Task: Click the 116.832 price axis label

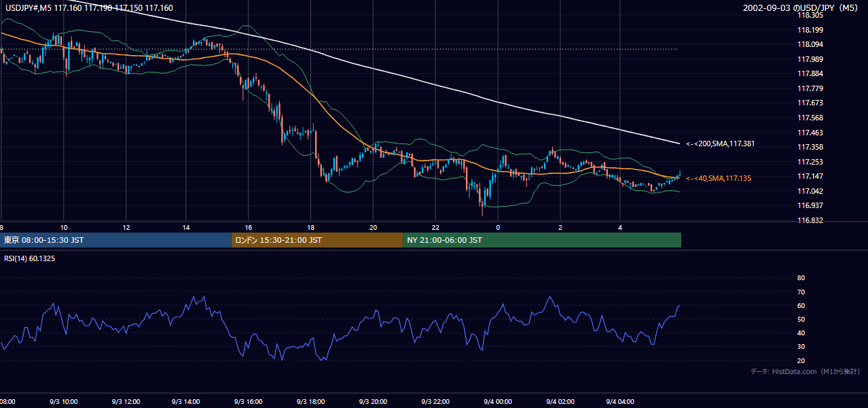Action: pos(810,220)
